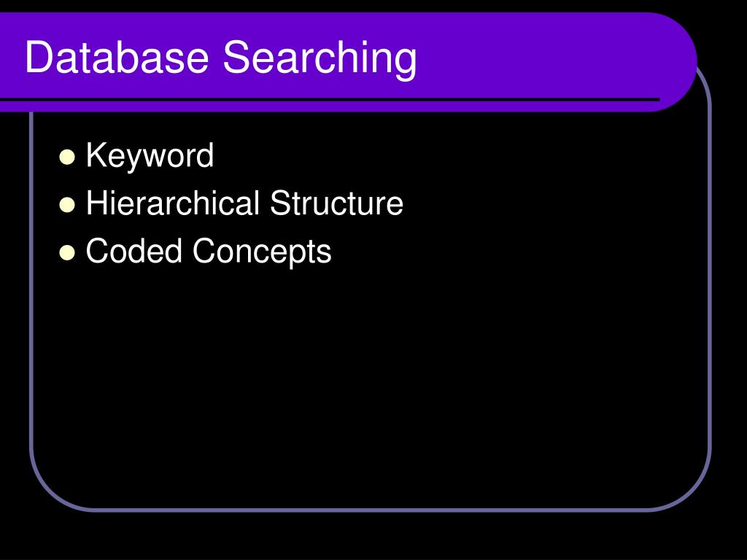Select the word Keyword
747x560 pixels.
[x=150, y=156]
